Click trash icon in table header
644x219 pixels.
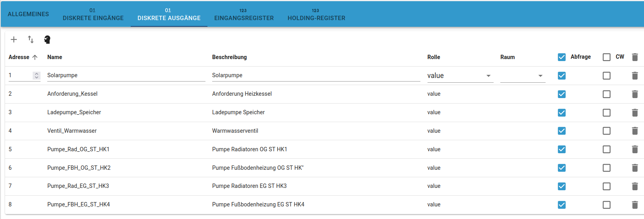635,57
